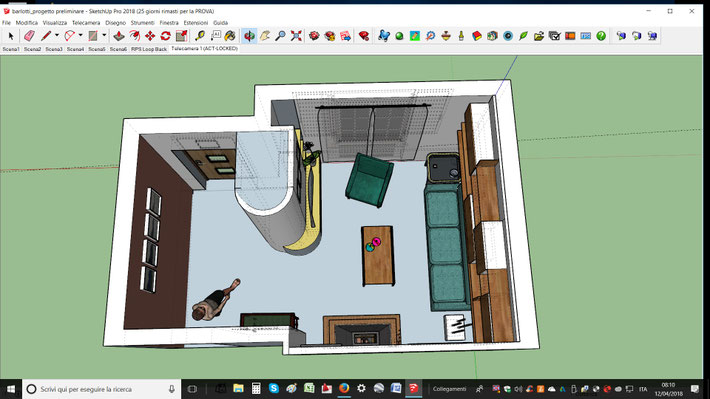Pick the Paint Bucket tool
Image resolution: width=710 pixels, height=399 pixels.
[230, 36]
